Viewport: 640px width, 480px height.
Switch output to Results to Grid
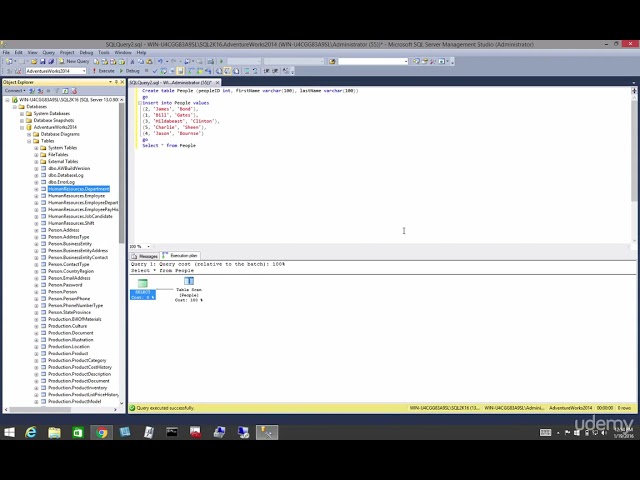click(227, 71)
